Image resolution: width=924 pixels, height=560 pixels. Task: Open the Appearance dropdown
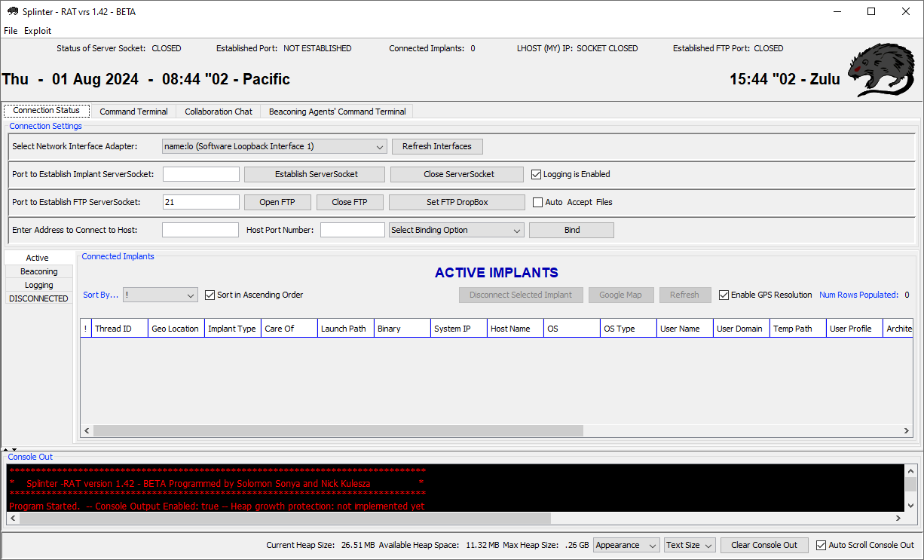626,545
